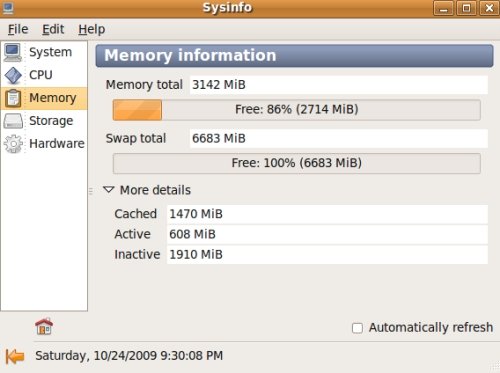Click the Inactive 1910 MiB field
This screenshot has width=500, height=373.
(x=327, y=255)
